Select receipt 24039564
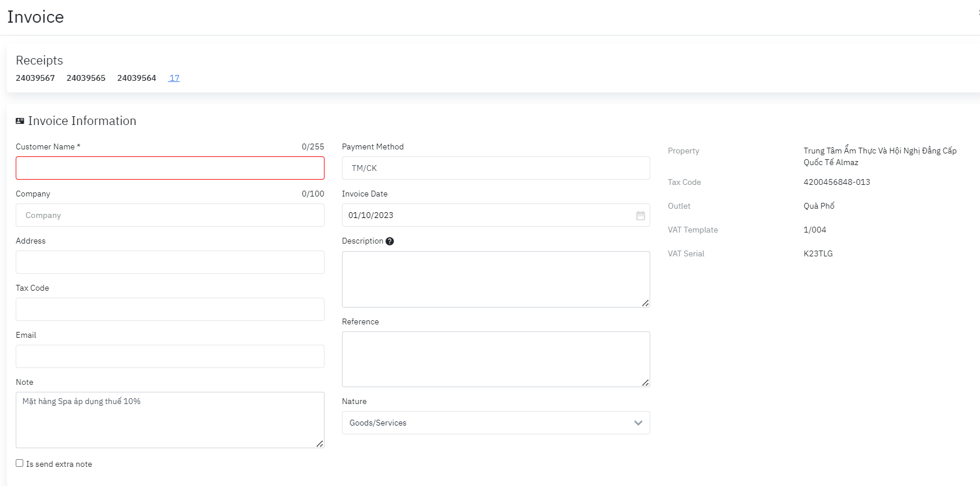The width and height of the screenshot is (980, 486). 137,78
